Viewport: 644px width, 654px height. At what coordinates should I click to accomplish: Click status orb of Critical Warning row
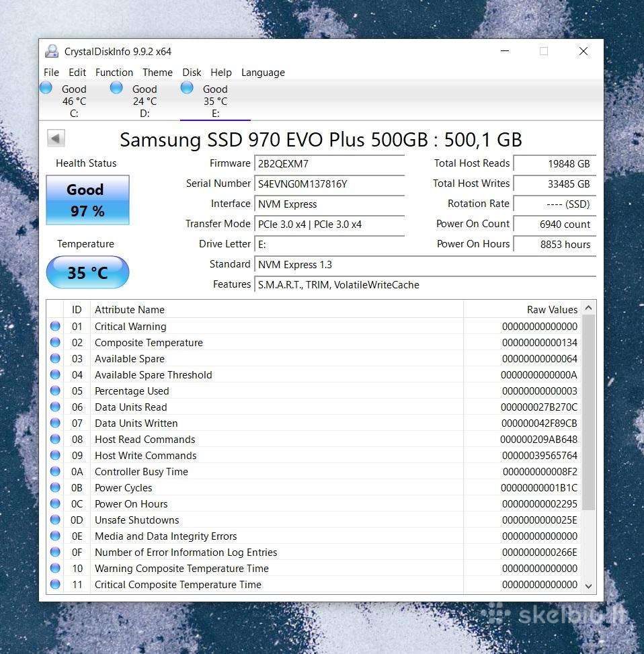point(55,326)
